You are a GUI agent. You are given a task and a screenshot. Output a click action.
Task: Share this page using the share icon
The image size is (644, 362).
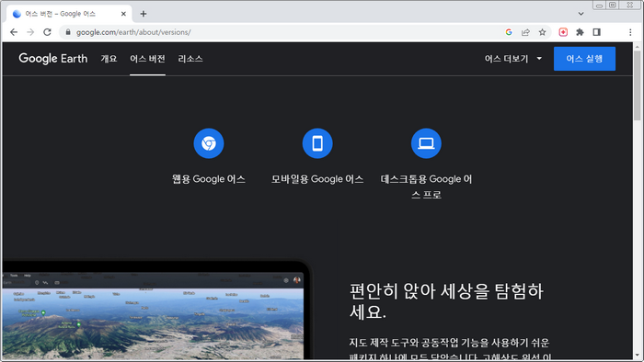coord(525,32)
